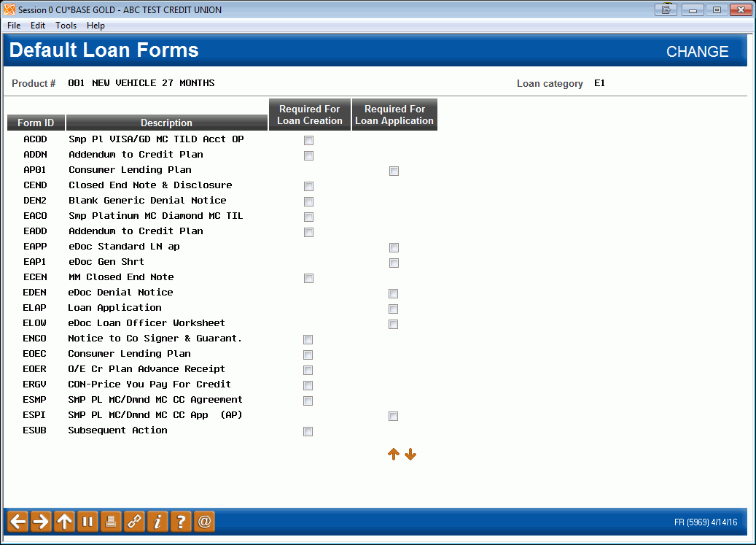Click 'Notice to Co Signer & Guarant.' text
This screenshot has height=545, width=756.
pyautogui.click(x=155, y=338)
